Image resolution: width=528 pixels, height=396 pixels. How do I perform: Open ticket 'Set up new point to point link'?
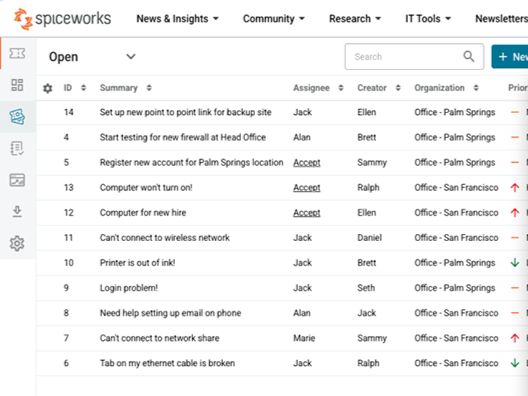[186, 112]
